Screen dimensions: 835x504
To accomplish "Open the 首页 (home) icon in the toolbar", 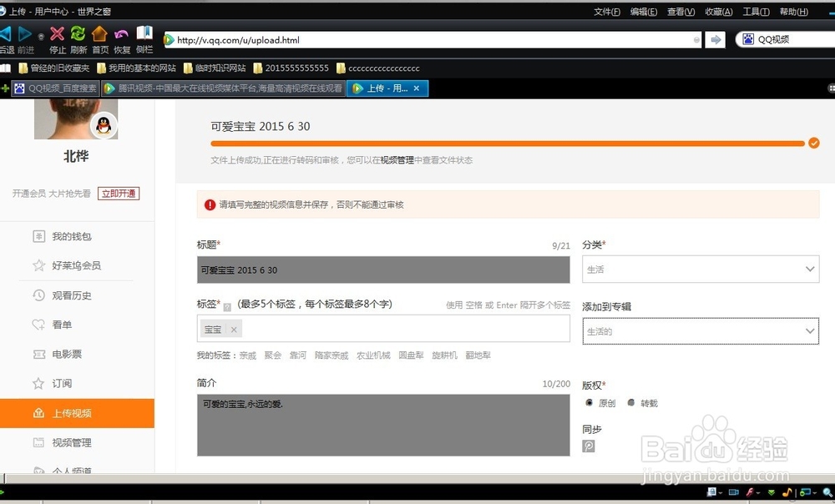I will 99,34.
